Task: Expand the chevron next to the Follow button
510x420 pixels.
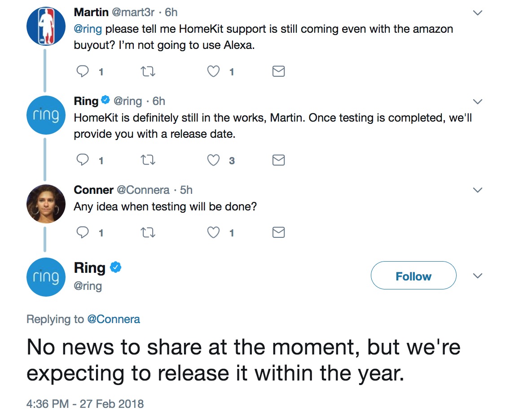Action: click(478, 276)
